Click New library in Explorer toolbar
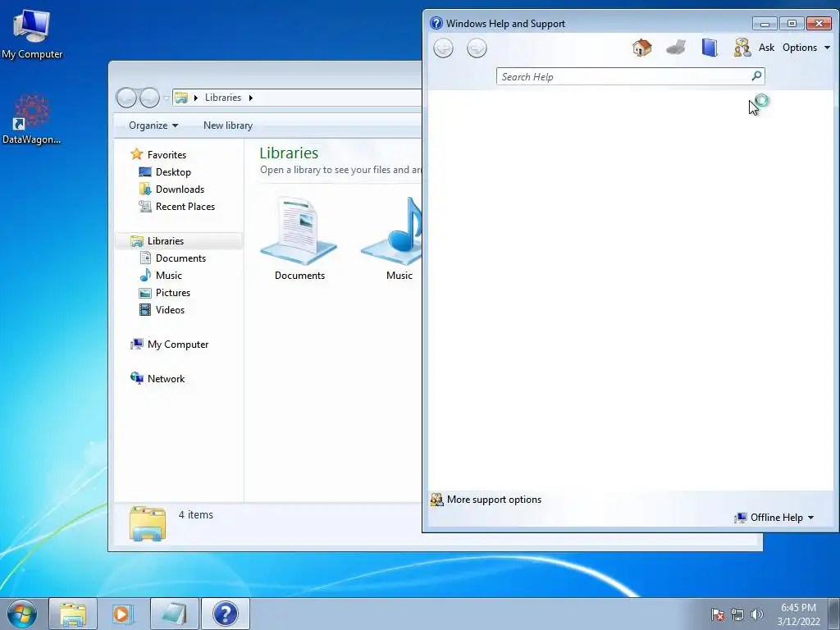840x630 pixels. [x=228, y=126]
